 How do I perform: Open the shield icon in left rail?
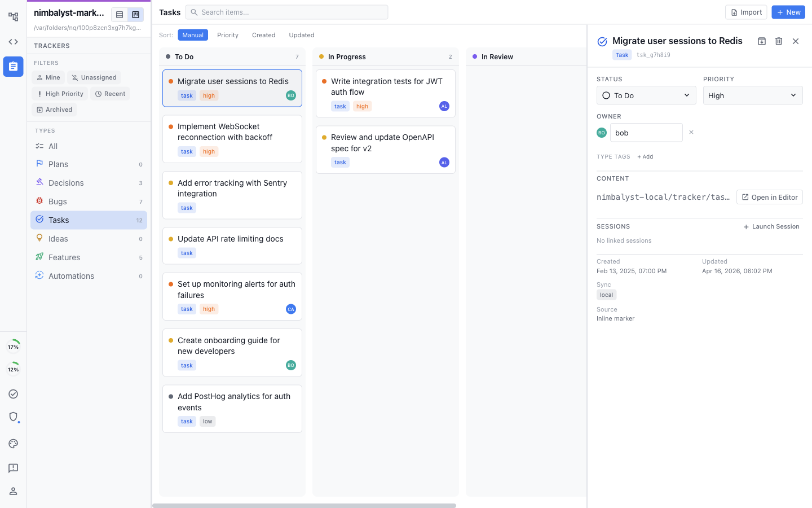[x=13, y=417]
